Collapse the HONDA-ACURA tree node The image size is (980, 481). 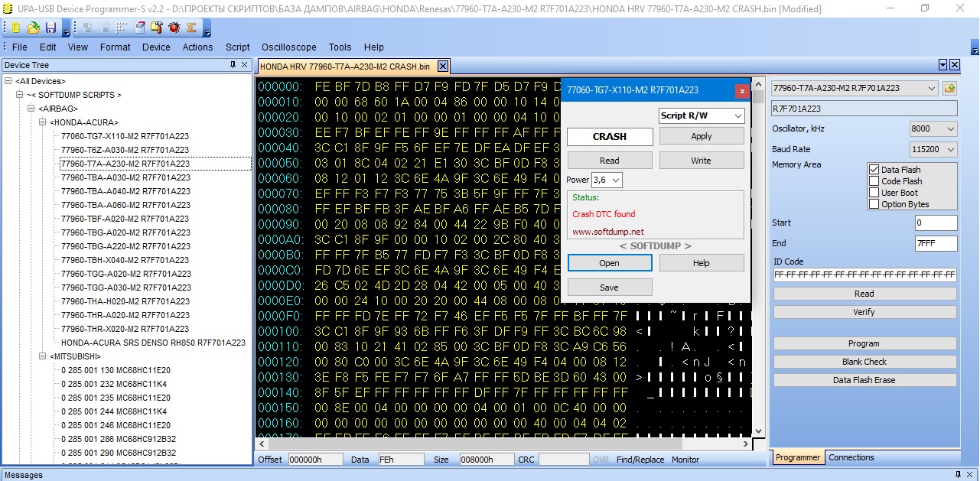pyautogui.click(x=43, y=122)
